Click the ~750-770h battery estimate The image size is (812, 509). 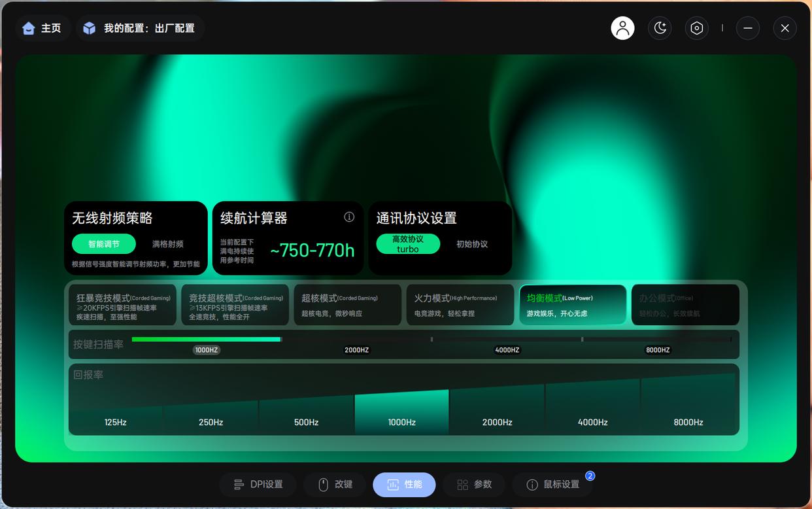tap(312, 250)
